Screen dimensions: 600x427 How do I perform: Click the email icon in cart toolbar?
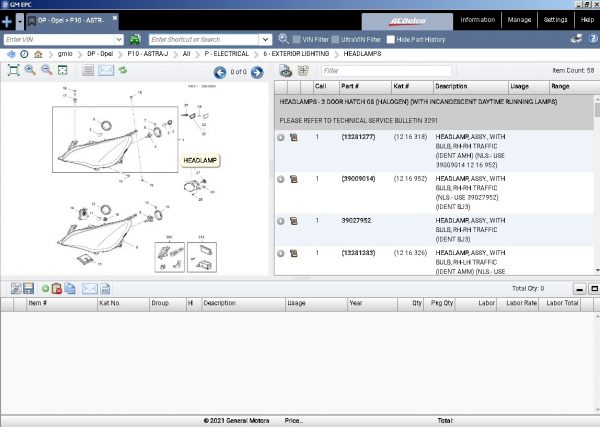pyautogui.click(x=90, y=288)
